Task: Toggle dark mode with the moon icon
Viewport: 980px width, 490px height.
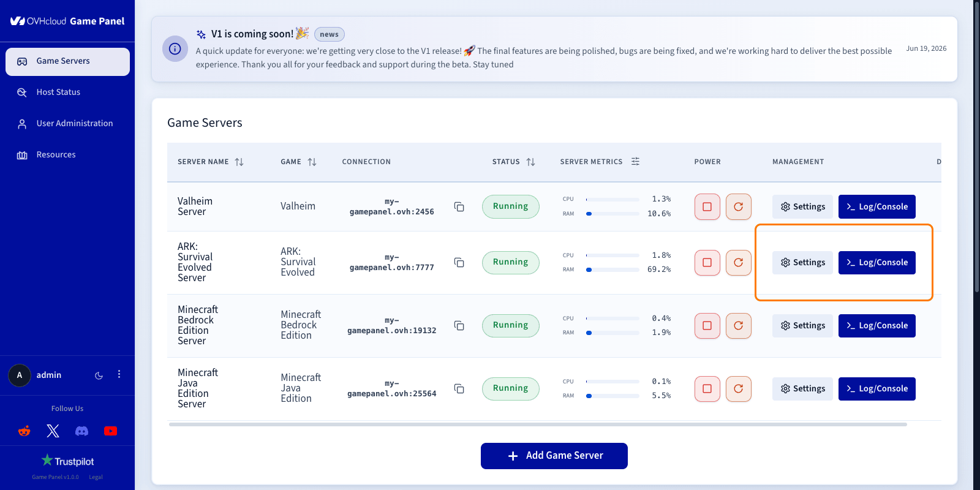Action: coord(99,375)
